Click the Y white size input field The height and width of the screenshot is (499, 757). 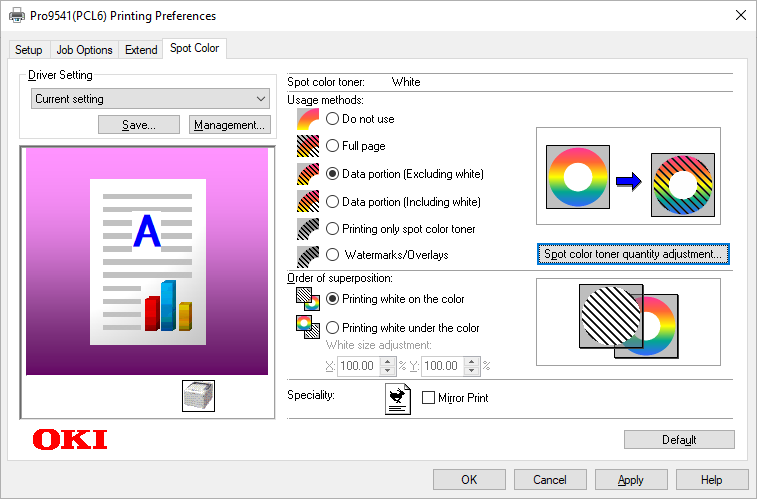[x=443, y=366]
